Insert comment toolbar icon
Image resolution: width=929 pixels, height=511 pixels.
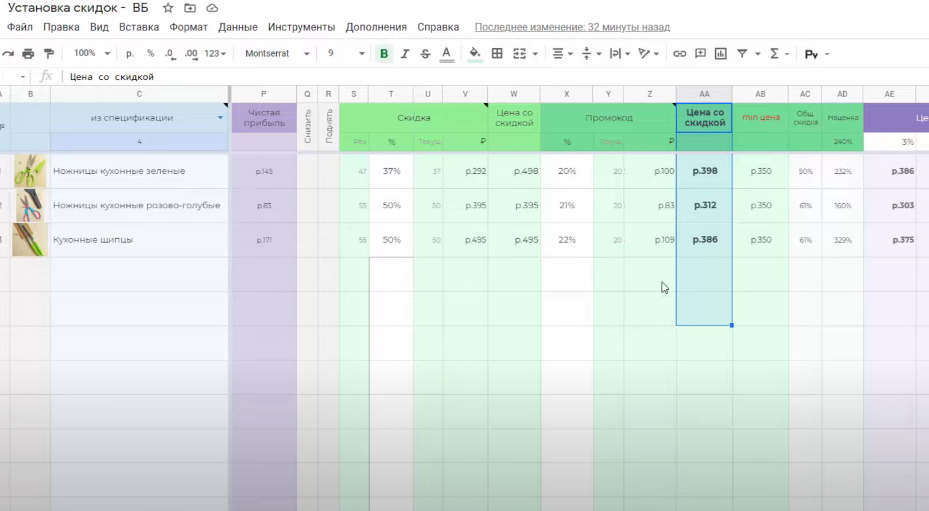700,54
